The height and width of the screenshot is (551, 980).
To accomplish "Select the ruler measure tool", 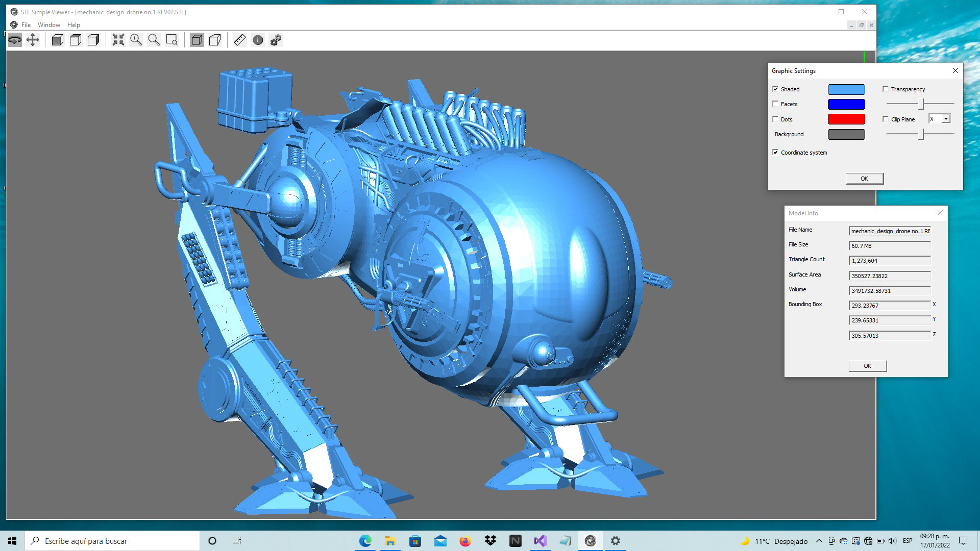I will [240, 40].
